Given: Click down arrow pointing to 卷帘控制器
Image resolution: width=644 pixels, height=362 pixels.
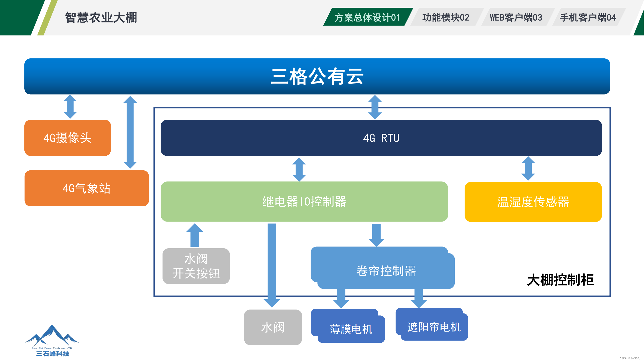Looking at the screenshot, I should point(376,235).
